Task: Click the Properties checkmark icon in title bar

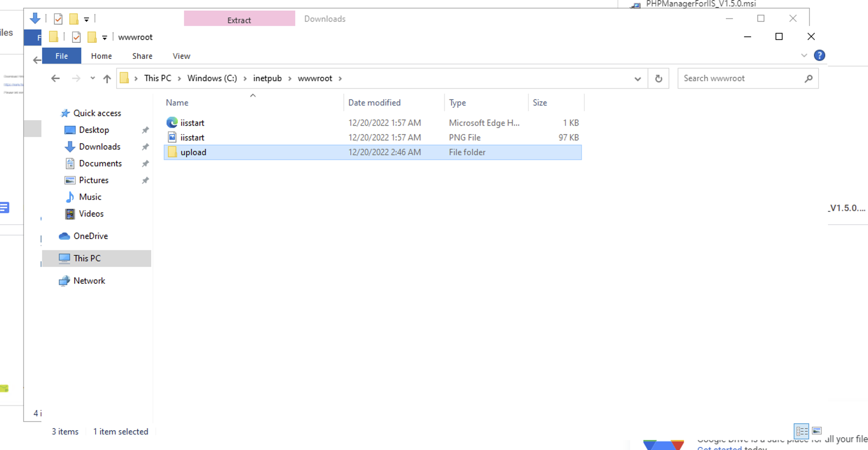Action: pos(76,37)
